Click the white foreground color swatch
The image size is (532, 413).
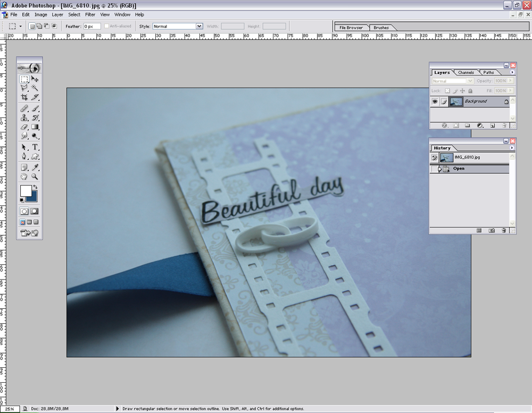[x=25, y=190]
